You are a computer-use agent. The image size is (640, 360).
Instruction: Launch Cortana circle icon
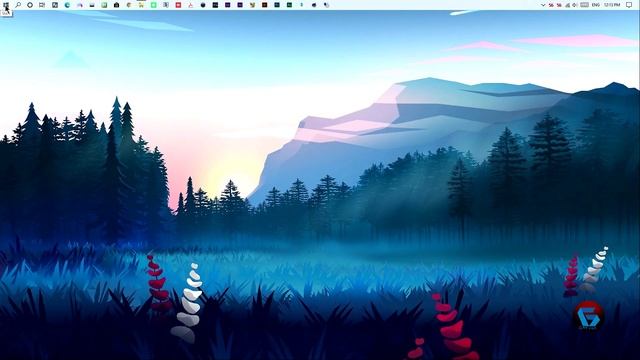(x=30, y=5)
